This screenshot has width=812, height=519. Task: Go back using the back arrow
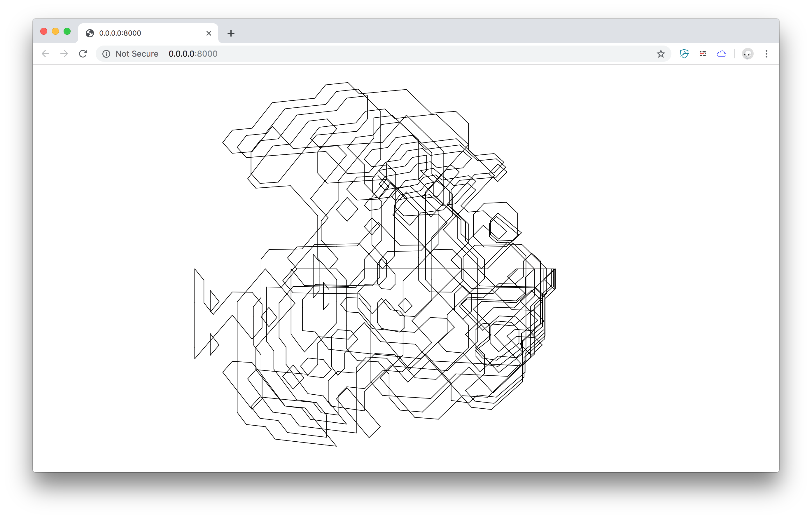45,54
